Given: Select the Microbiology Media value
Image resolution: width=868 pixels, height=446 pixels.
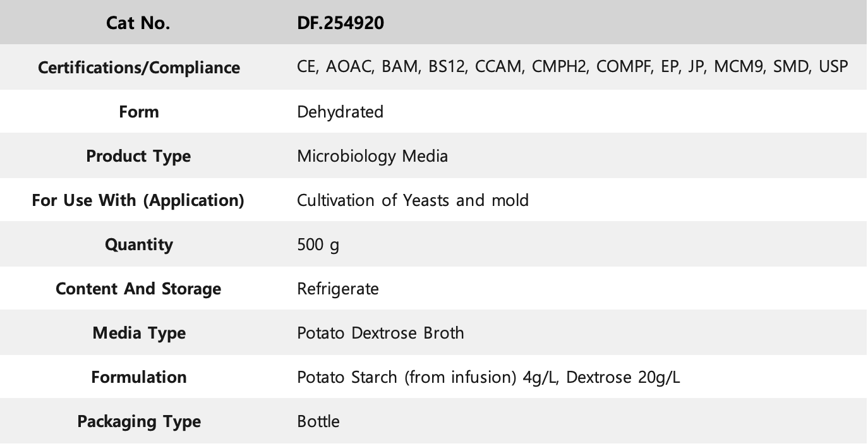Looking at the screenshot, I should coord(372,156).
